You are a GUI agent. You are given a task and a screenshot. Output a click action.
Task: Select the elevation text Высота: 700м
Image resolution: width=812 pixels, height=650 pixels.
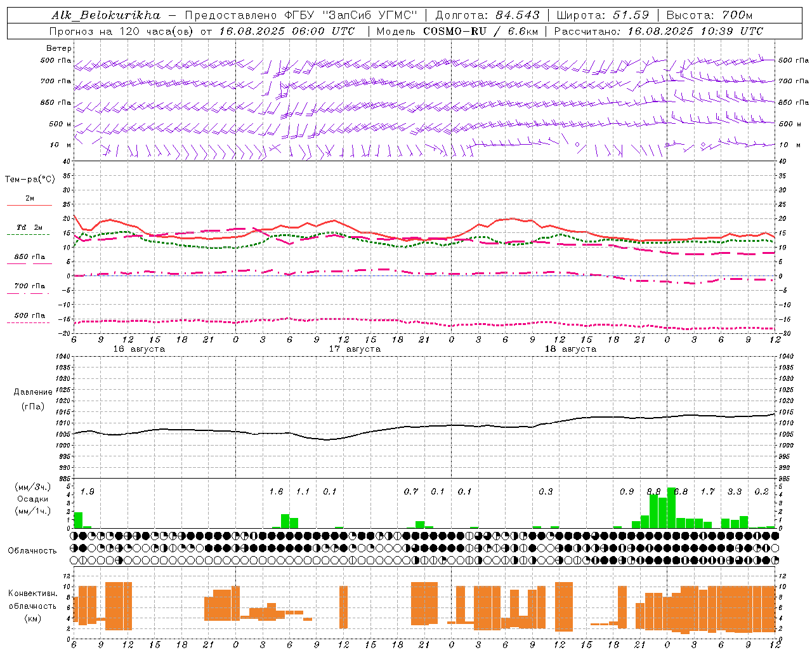[x=709, y=15]
